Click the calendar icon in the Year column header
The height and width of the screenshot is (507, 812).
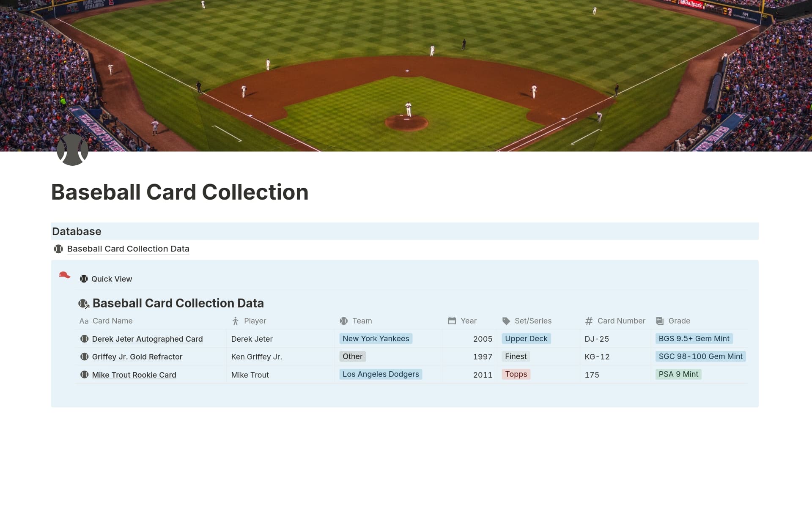point(452,321)
